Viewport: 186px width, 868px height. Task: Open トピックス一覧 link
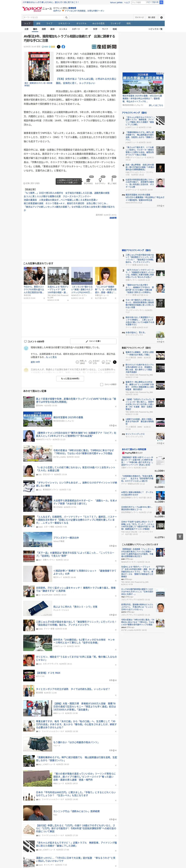155,29
